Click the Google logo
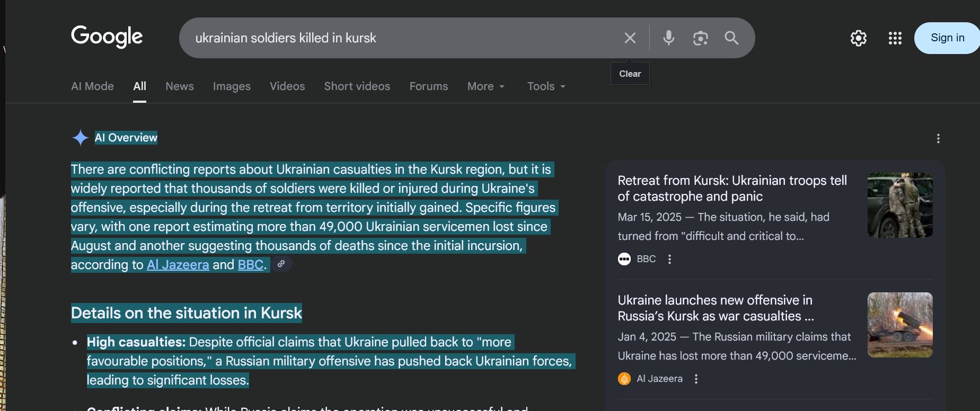Image resolution: width=980 pixels, height=411 pixels. [107, 37]
